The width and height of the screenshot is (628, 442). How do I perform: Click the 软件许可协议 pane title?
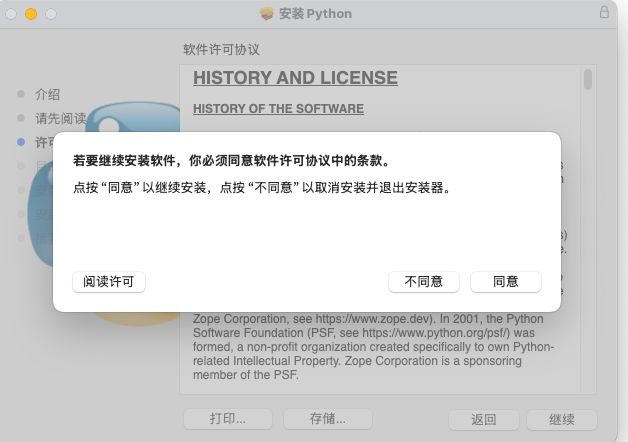221,50
